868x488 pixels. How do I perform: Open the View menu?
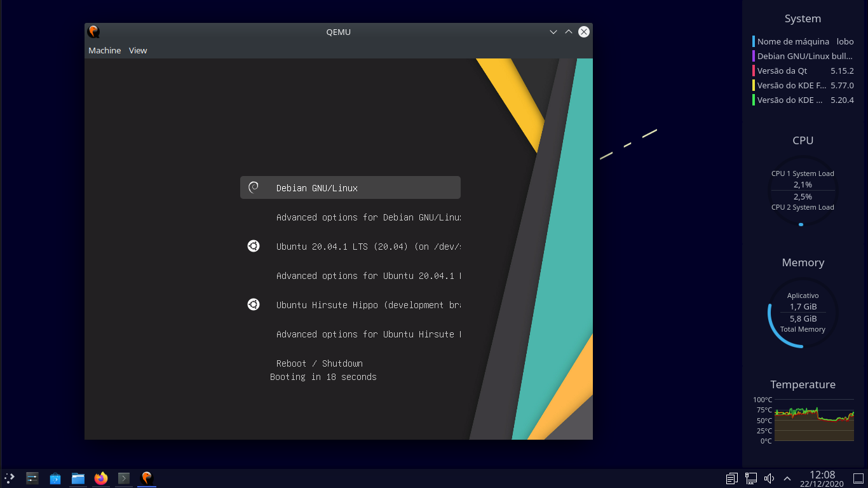pos(137,50)
